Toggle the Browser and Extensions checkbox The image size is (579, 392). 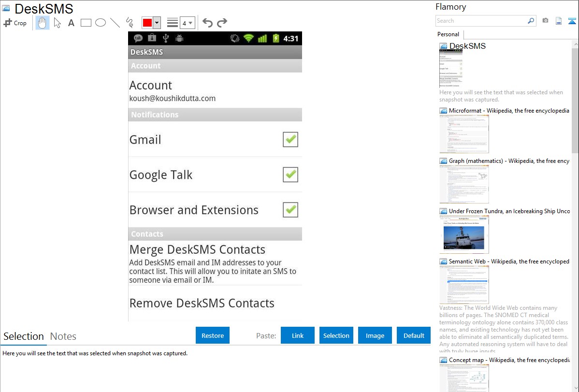point(290,209)
